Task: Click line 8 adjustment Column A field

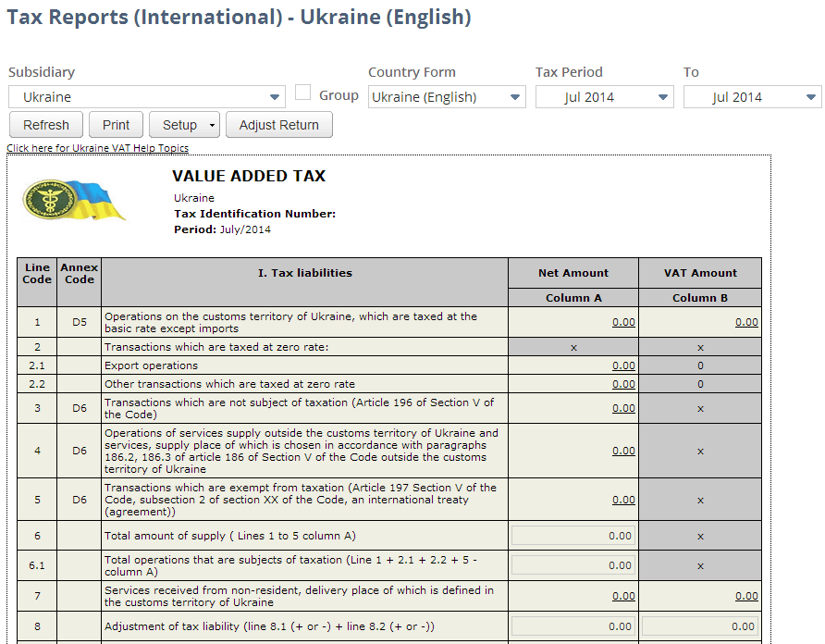Action: 573,626
